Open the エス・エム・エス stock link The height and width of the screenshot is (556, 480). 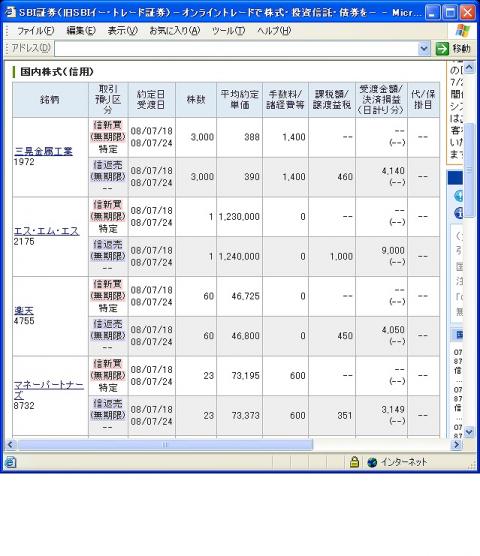coord(46,231)
